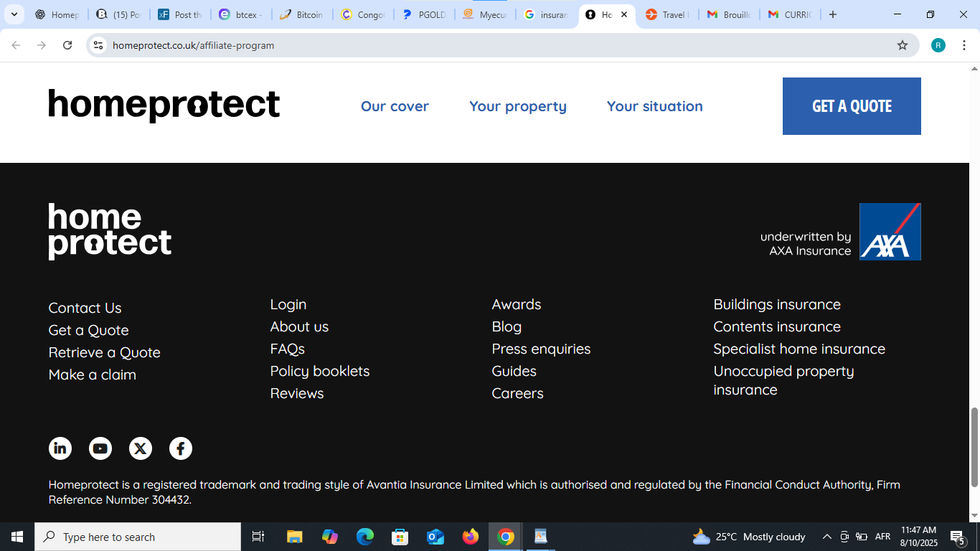This screenshot has width=980, height=551.
Task: Click the Windows taskbar search box
Action: (138, 537)
